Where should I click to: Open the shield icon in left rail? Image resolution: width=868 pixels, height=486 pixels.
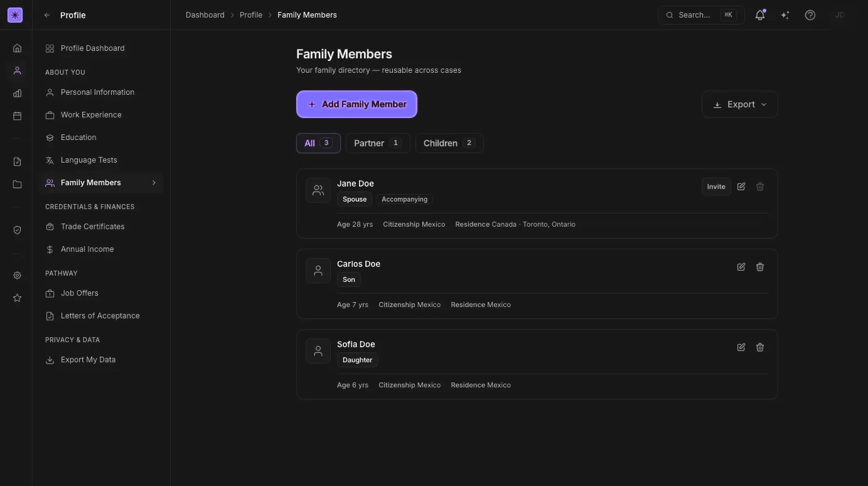(17, 230)
